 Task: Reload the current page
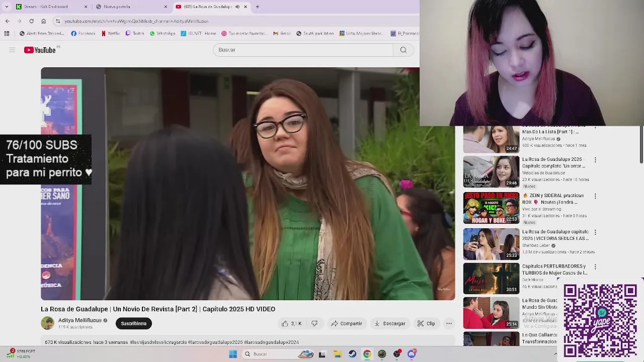pos(31,21)
